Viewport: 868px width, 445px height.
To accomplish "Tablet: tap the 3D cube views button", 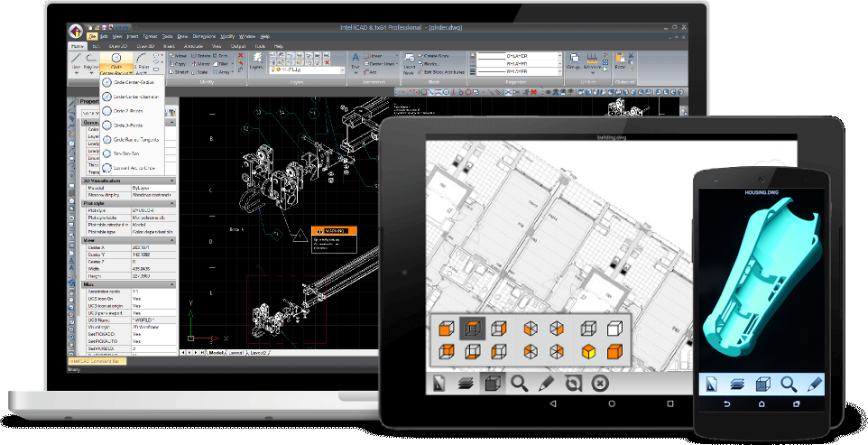I will [492, 383].
